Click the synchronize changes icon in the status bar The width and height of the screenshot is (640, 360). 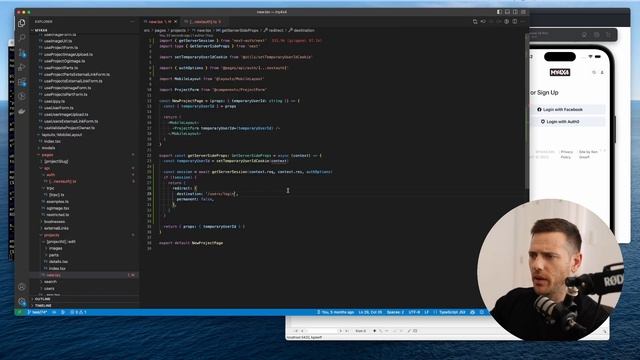click(x=54, y=312)
